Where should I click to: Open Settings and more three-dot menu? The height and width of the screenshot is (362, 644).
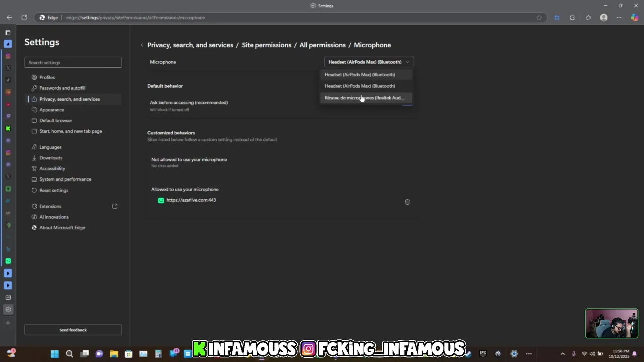(x=619, y=17)
